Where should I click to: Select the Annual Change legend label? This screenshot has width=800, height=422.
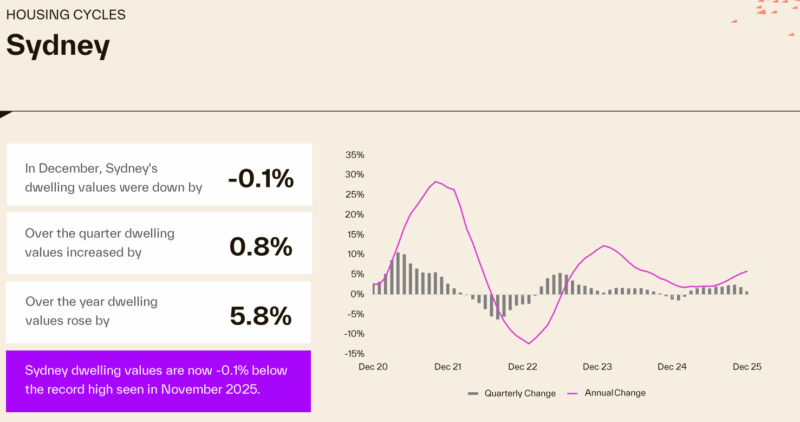click(x=615, y=393)
